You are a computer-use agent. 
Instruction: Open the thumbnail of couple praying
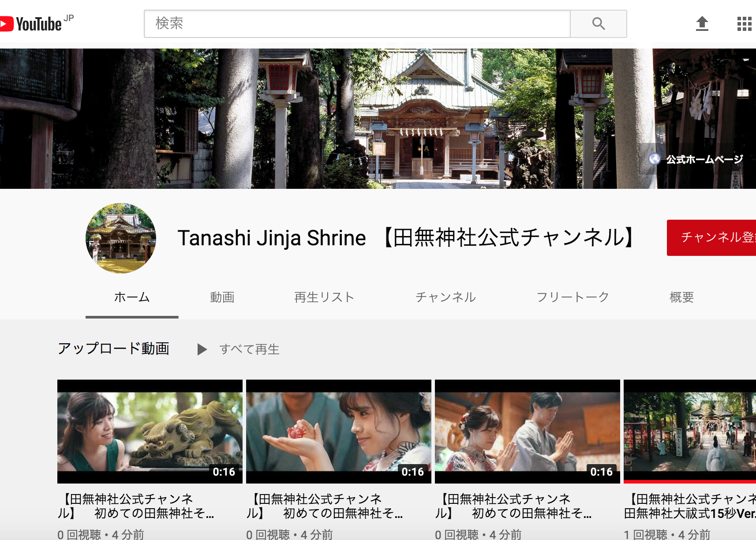(528, 431)
